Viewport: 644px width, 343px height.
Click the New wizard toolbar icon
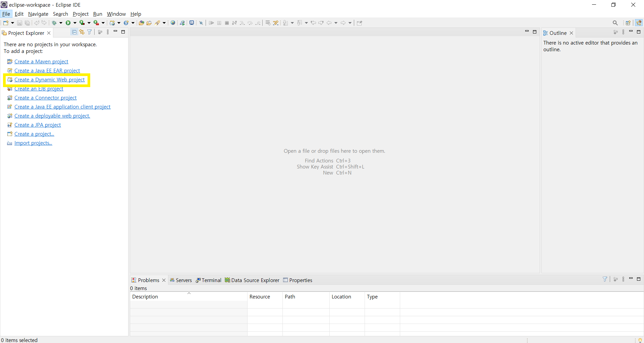point(6,23)
